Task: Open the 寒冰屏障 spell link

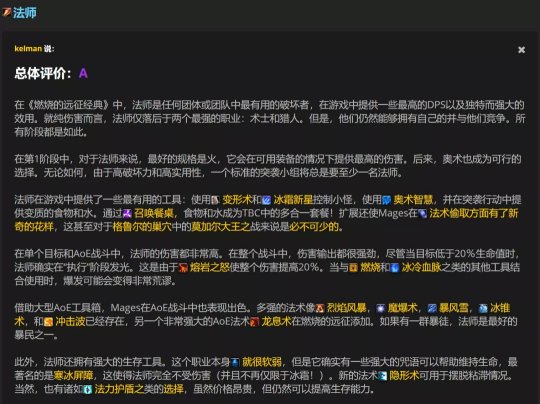Action: click(73, 376)
